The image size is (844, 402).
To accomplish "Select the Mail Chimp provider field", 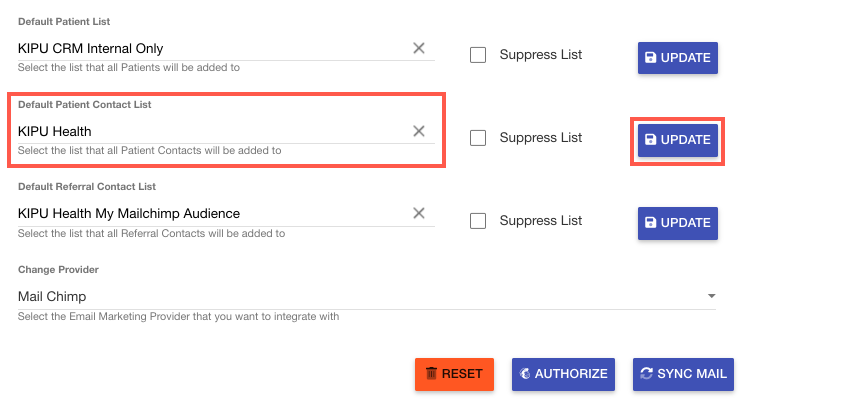I will pyautogui.click(x=360, y=296).
